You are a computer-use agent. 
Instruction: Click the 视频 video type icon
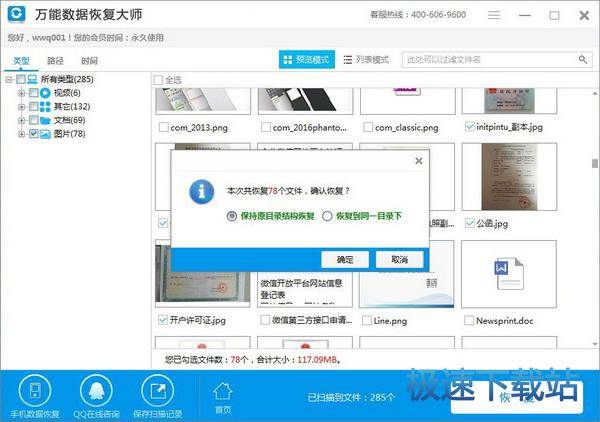pos(45,93)
